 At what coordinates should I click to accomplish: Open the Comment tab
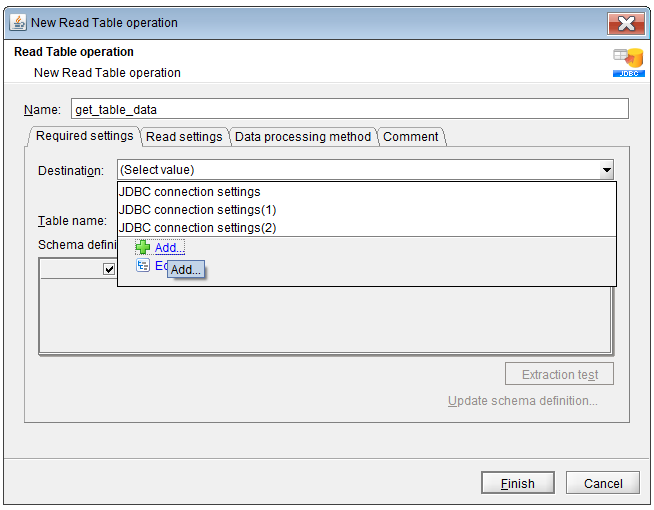(x=410, y=137)
